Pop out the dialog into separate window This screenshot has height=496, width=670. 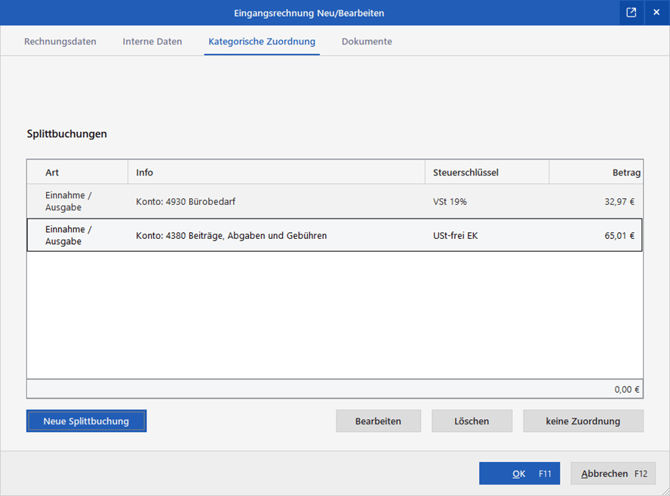[x=631, y=13]
